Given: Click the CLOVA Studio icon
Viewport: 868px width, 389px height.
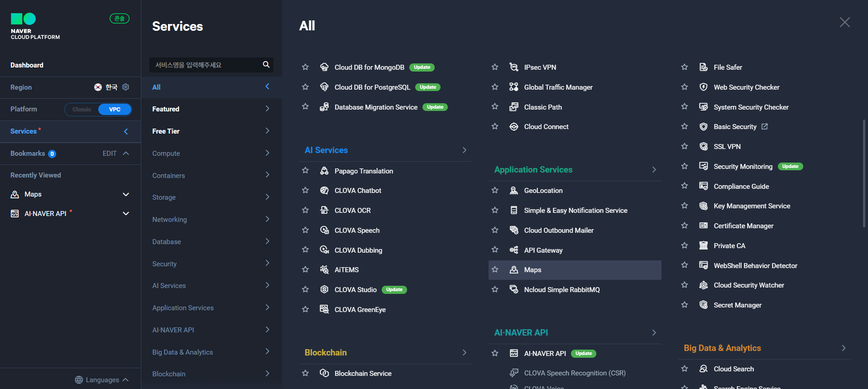Looking at the screenshot, I should pyautogui.click(x=324, y=289).
